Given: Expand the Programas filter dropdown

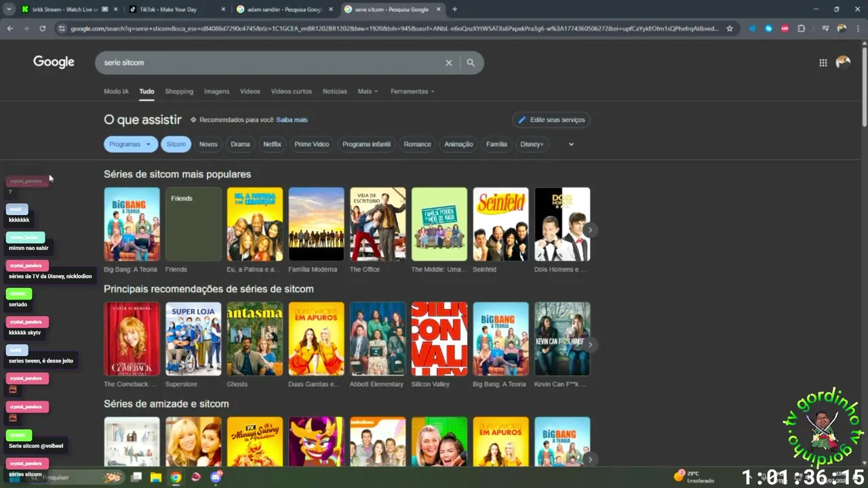Looking at the screenshot, I should click(x=131, y=144).
